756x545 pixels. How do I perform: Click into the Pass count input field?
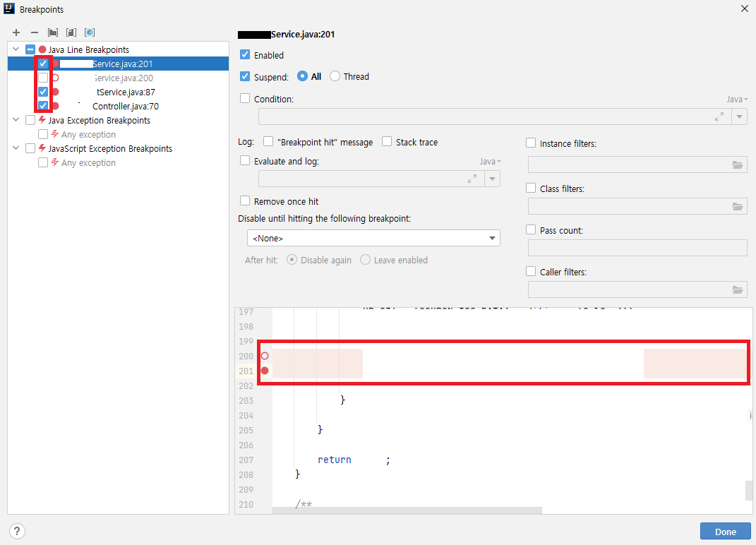[x=637, y=248]
